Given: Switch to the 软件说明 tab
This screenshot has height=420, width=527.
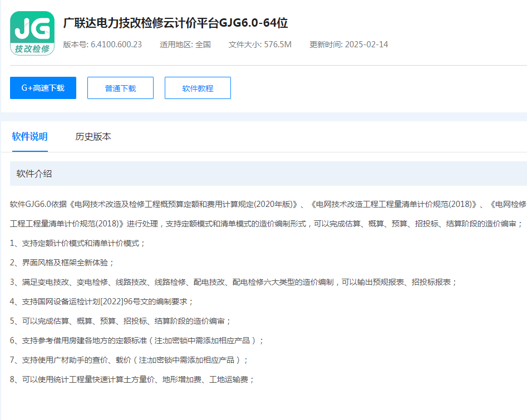Looking at the screenshot, I should pos(30,136).
